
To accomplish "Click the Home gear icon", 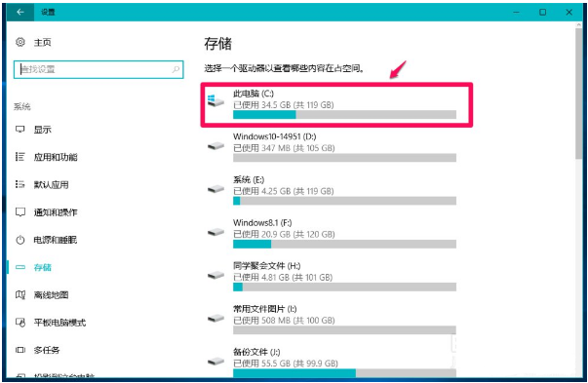I will coord(20,42).
